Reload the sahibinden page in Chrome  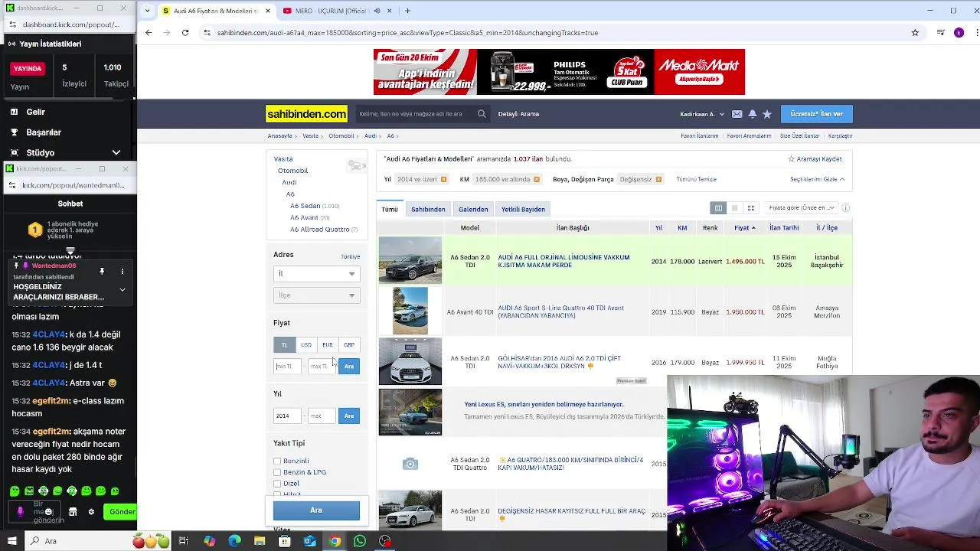tap(185, 33)
